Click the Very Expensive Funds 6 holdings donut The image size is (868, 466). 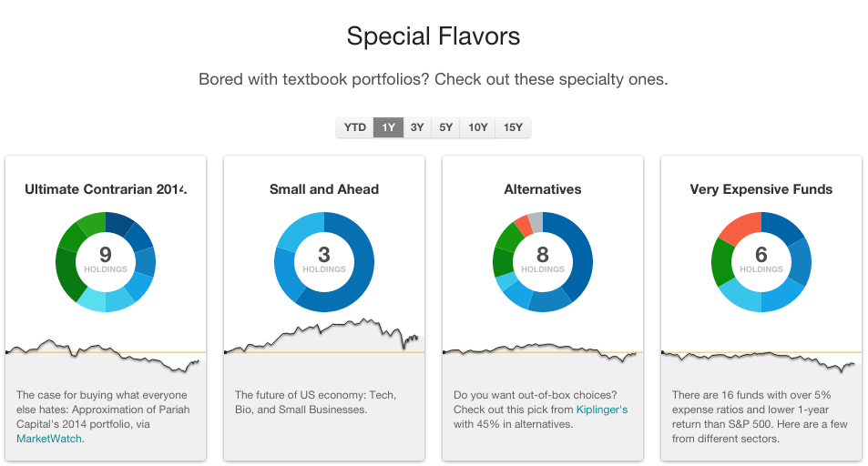761,262
